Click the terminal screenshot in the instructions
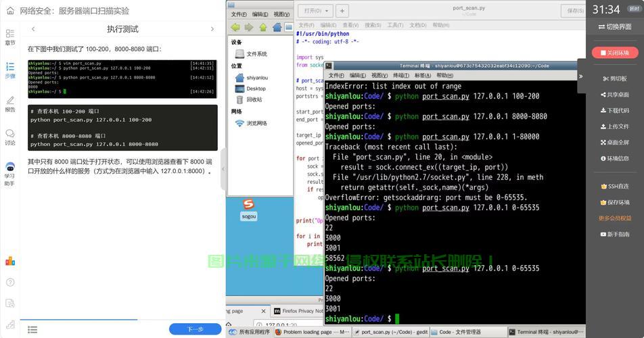 tap(122, 79)
